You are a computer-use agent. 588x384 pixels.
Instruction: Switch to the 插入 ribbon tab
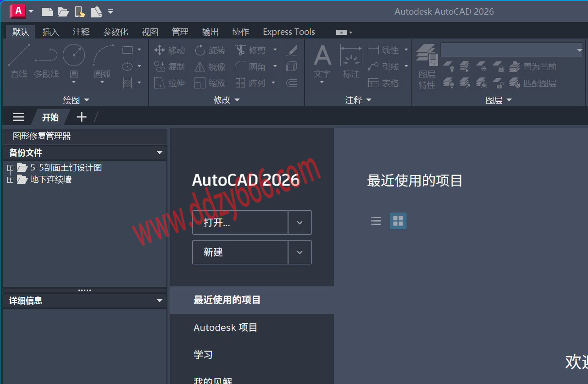point(50,32)
